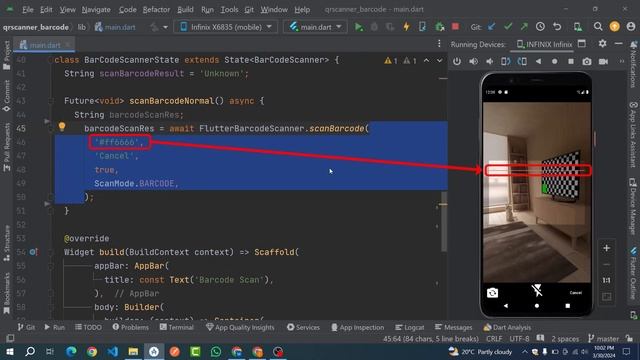640x360 pixels.
Task: Send Back to device via toolbar triangle
Action: pos(538,61)
